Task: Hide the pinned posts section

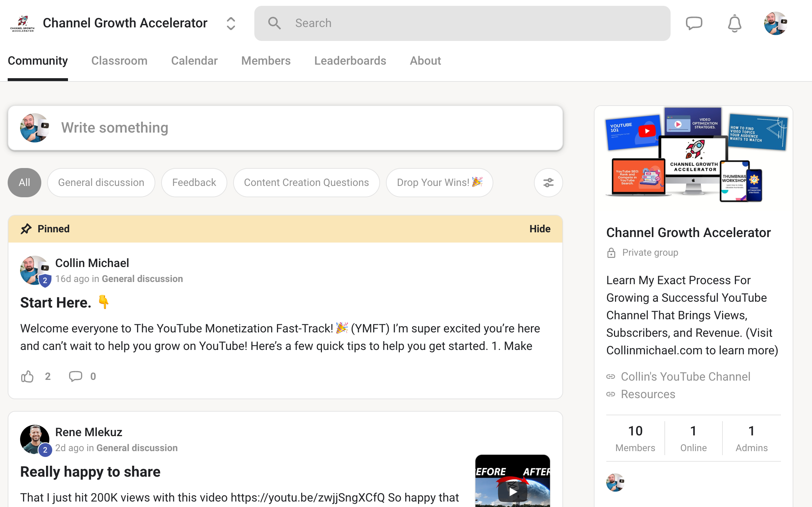Action: [x=540, y=229]
